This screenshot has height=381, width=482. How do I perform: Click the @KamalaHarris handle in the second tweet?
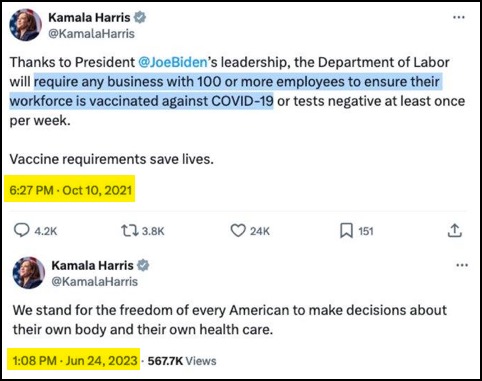point(94,282)
